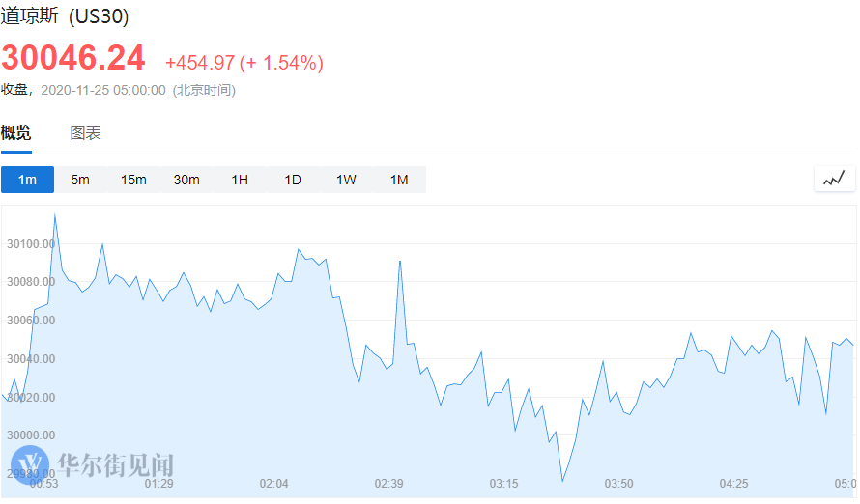Click the 03:50 time axis label

tap(618, 484)
